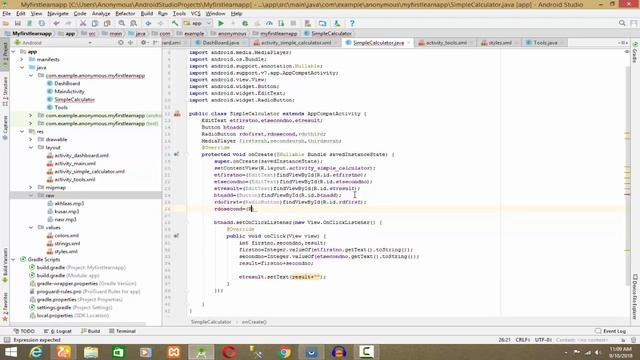Viewport: 640px width, 360px height.
Task: Click the Cut scissors icon
Action: point(83,23)
